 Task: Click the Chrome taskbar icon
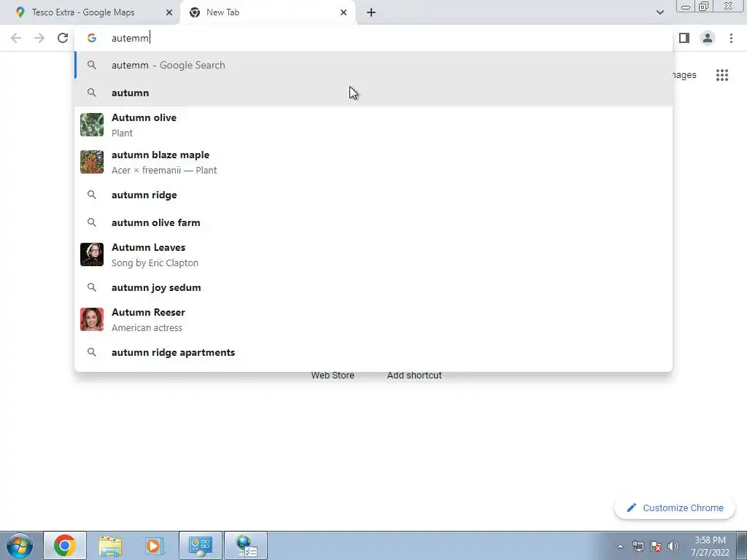pyautogui.click(x=65, y=545)
